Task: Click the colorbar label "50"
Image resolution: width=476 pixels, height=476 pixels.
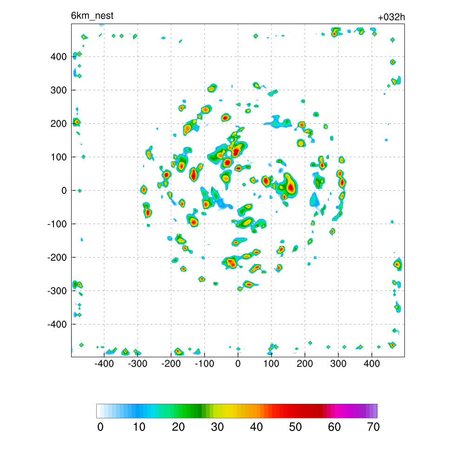Action: (x=295, y=427)
